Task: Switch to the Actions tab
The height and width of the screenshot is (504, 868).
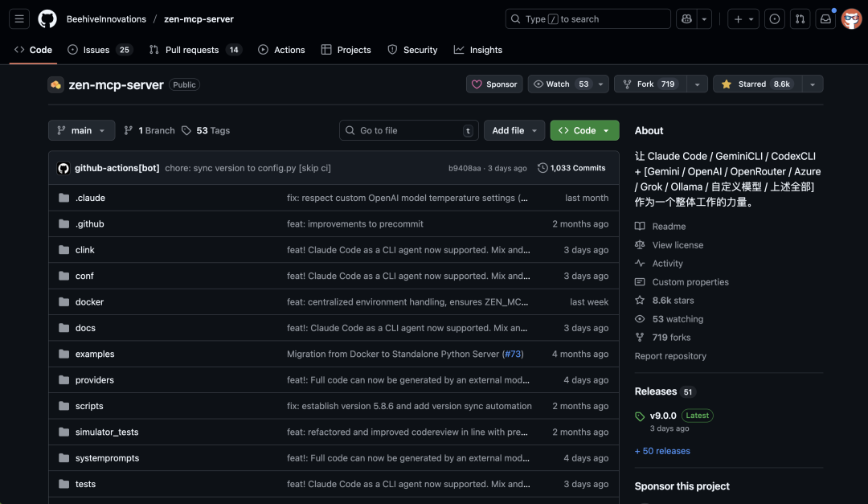Action: (x=281, y=50)
